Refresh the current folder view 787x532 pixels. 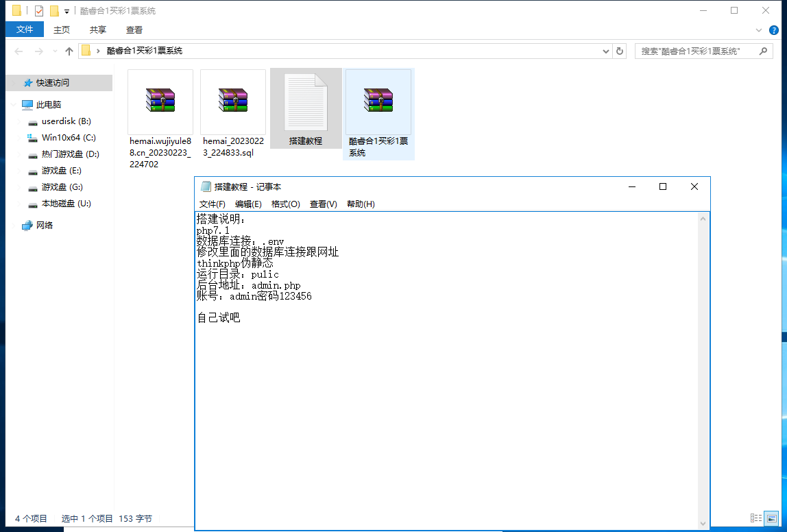[620, 51]
